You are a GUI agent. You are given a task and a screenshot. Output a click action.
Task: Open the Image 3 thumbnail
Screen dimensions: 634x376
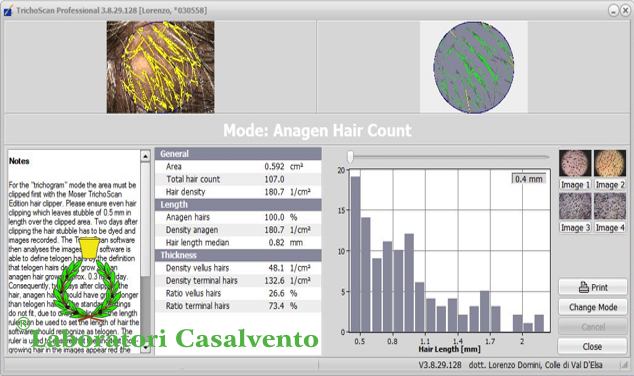tap(575, 206)
